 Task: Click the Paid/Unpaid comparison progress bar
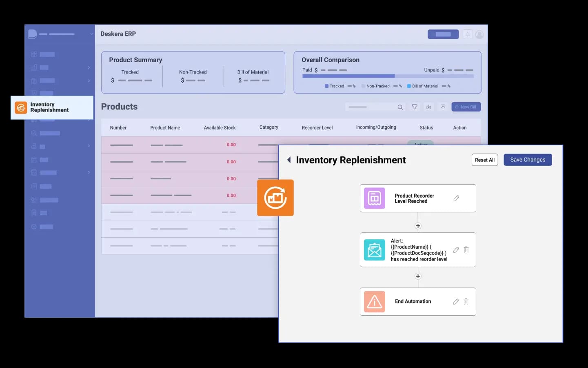click(x=388, y=76)
